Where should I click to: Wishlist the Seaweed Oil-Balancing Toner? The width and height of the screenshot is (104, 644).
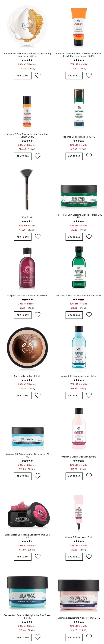pyautogui.click(x=89, y=395)
